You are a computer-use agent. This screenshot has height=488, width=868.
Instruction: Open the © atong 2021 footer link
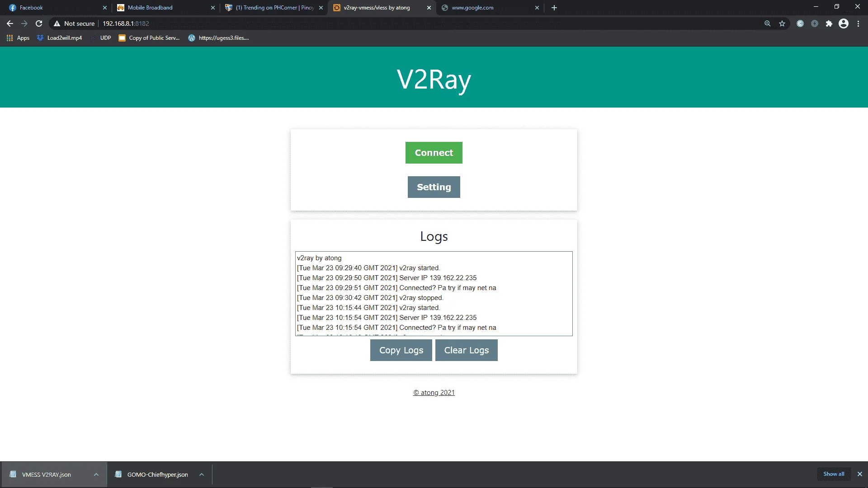[x=434, y=393]
